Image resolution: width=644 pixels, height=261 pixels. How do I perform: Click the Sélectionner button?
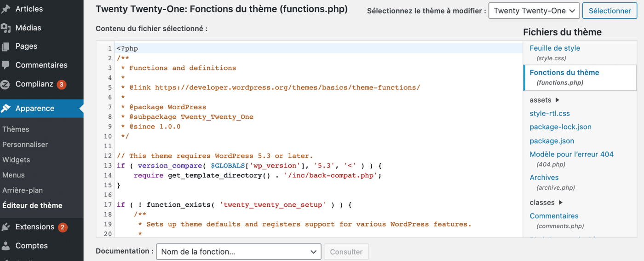(x=609, y=11)
